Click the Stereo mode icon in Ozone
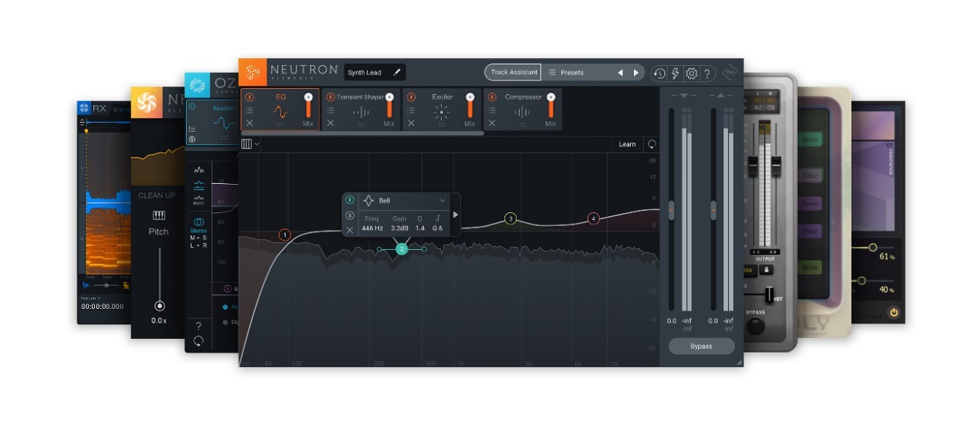This screenshot has width=980, height=430. coord(198,222)
